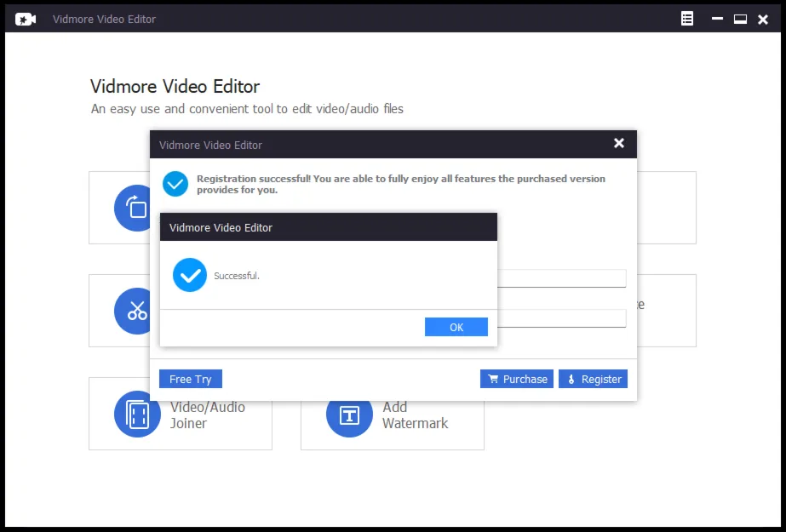Click the Registration successful checkmark icon
Viewport: 786px width, 532px height.
tap(175, 184)
